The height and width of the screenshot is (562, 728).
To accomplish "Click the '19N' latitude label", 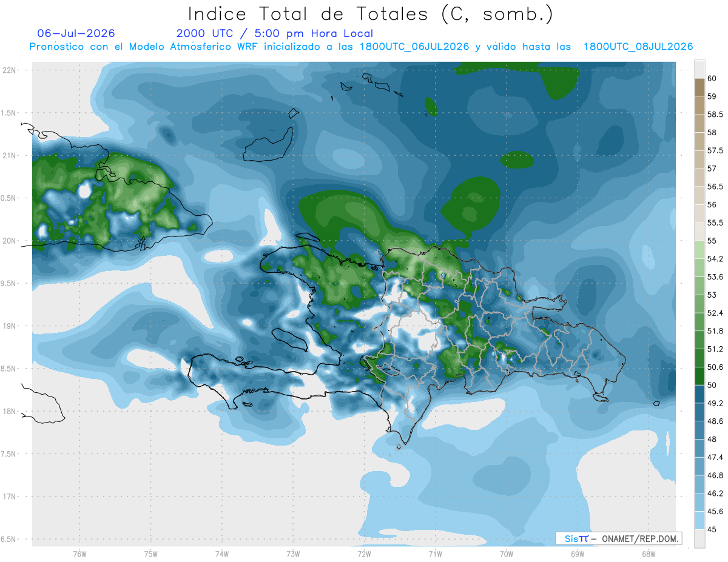I will pos(10,326).
